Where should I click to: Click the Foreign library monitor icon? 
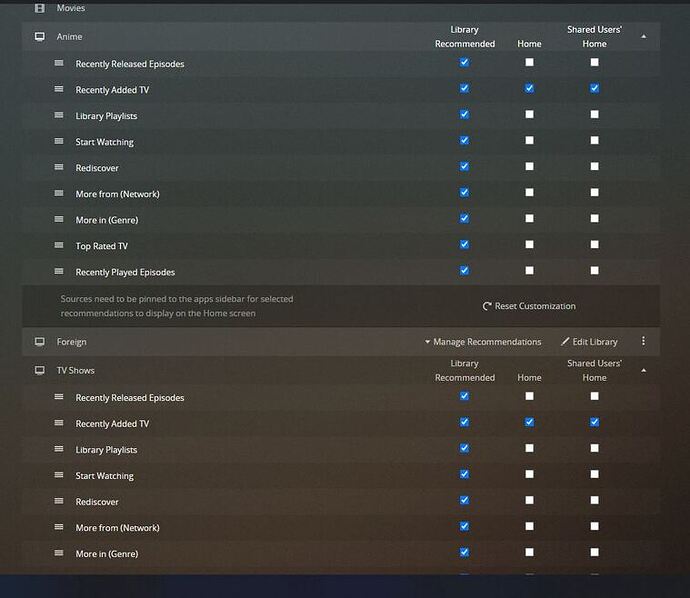point(40,342)
